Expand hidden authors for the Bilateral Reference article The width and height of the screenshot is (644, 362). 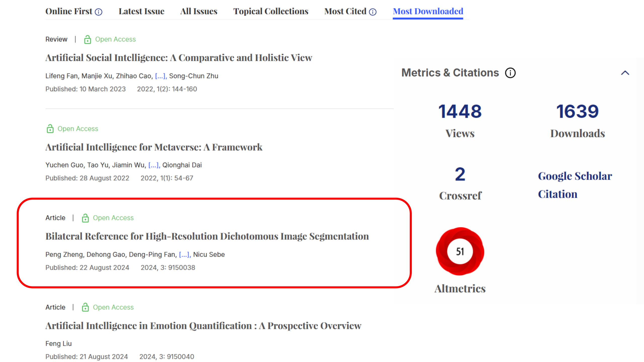[x=185, y=254]
